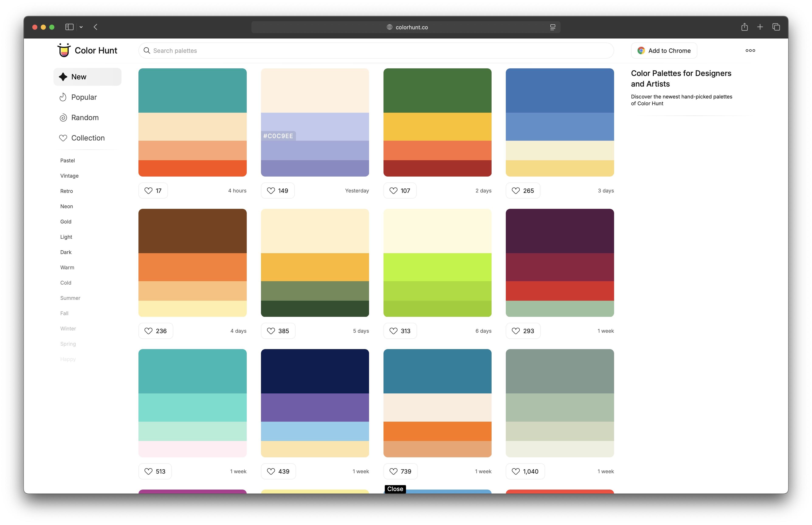Filter by Retro tag
Viewport: 812px width, 525px height.
[x=66, y=191]
